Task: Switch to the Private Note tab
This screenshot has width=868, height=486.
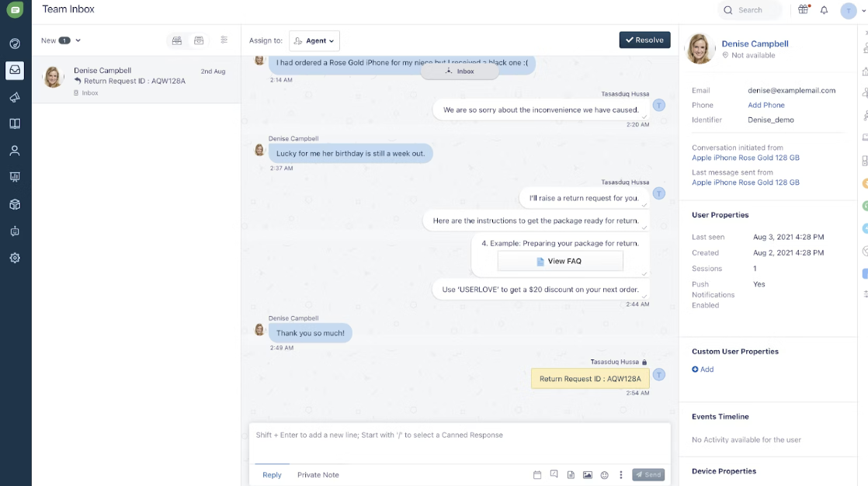Action: 318,475
